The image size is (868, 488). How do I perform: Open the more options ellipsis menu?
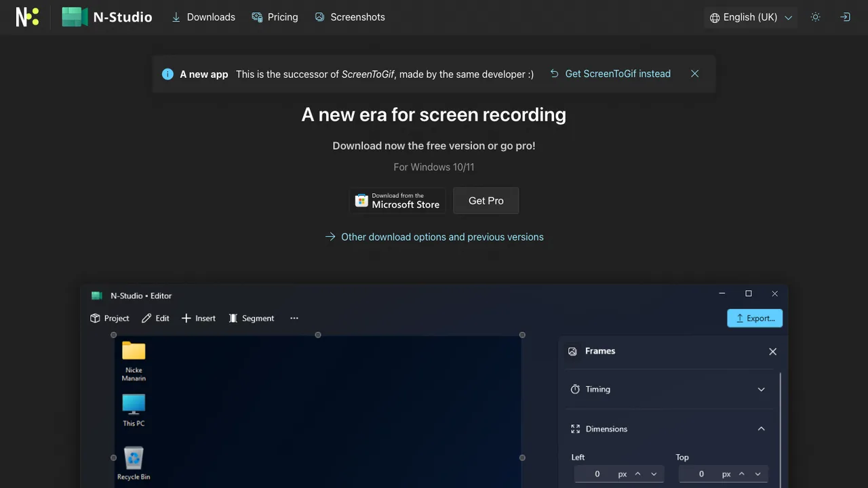pos(294,318)
